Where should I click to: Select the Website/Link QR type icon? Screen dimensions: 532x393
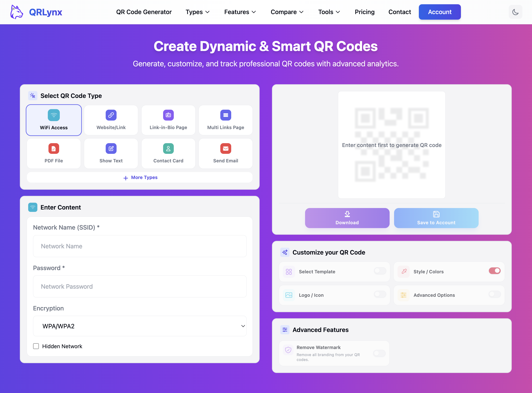point(111,115)
